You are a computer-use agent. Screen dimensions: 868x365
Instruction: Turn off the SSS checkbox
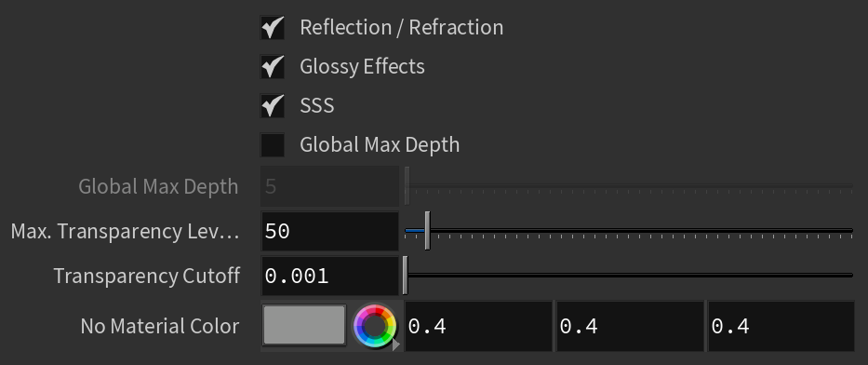pos(273,105)
